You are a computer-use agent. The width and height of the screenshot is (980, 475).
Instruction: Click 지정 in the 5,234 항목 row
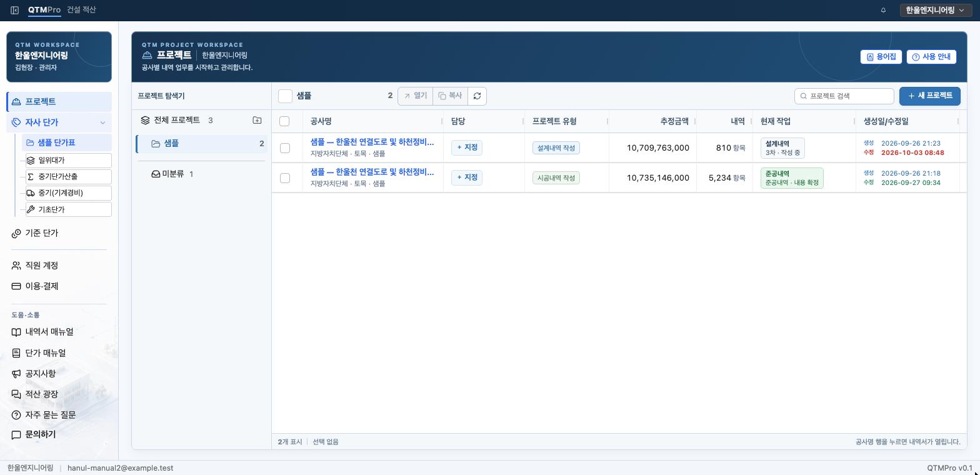467,177
